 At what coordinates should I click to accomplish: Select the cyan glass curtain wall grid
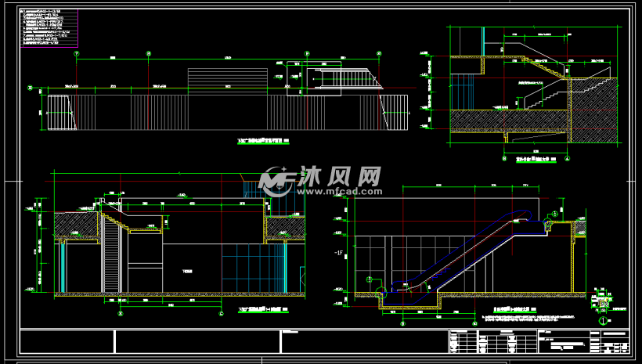(254, 268)
